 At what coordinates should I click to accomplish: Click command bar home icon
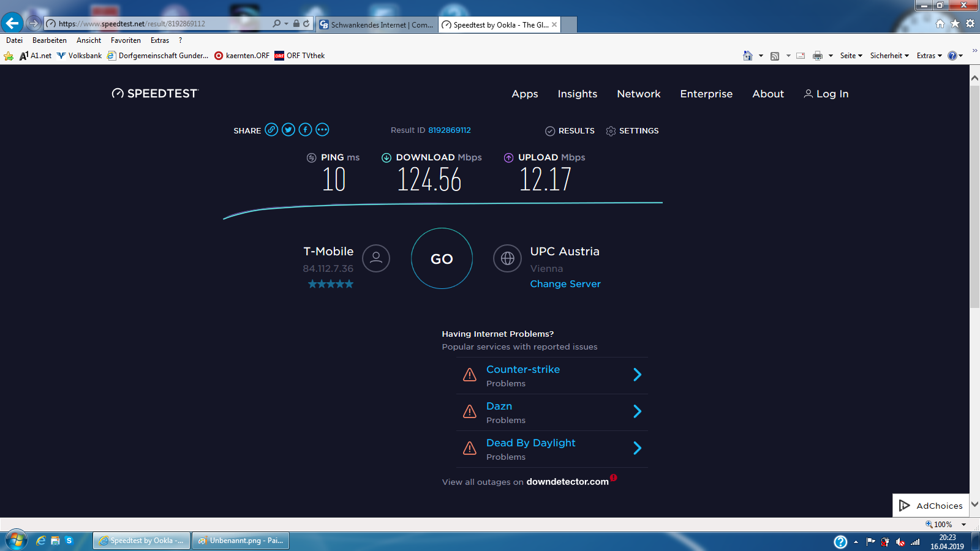coord(747,56)
